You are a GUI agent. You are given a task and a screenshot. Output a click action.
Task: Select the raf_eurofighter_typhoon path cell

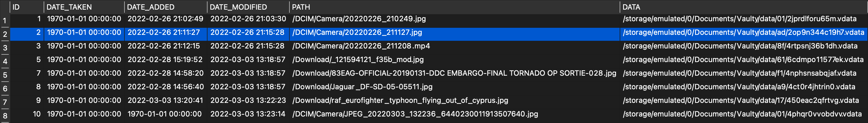click(x=400, y=100)
